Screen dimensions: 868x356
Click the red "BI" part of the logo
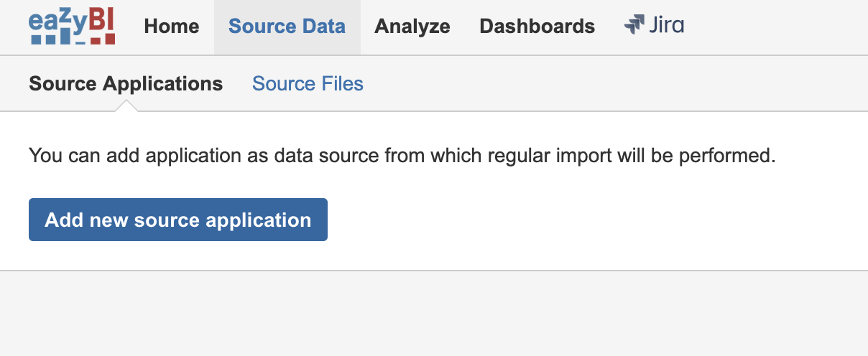(x=100, y=20)
